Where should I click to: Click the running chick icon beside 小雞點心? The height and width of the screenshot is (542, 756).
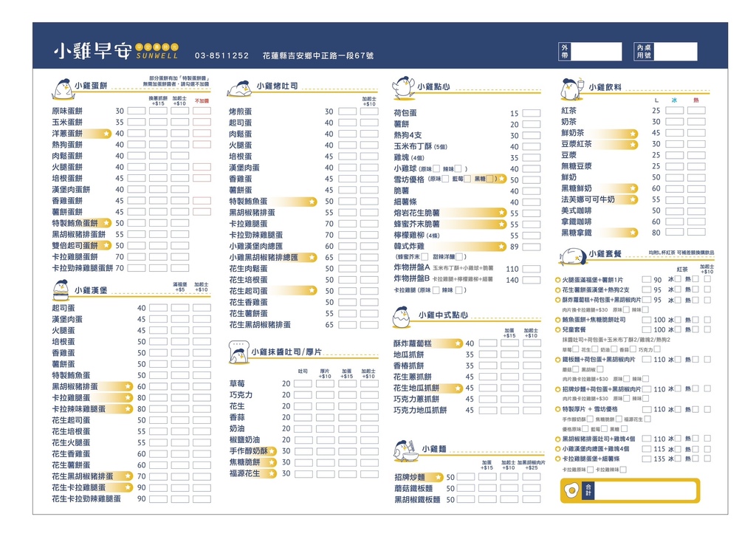pos(404,87)
